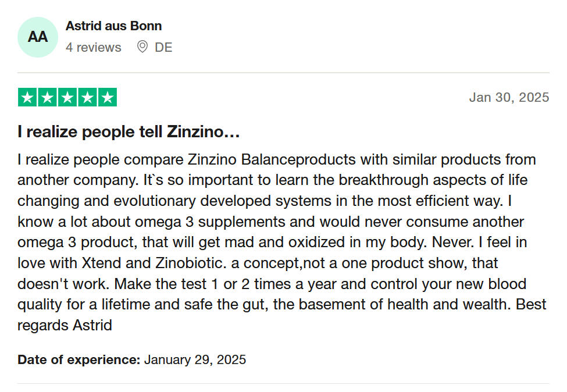This screenshot has height=392, width=567.
Task: Open Astrid aus Bonn's profile name
Action: (113, 26)
